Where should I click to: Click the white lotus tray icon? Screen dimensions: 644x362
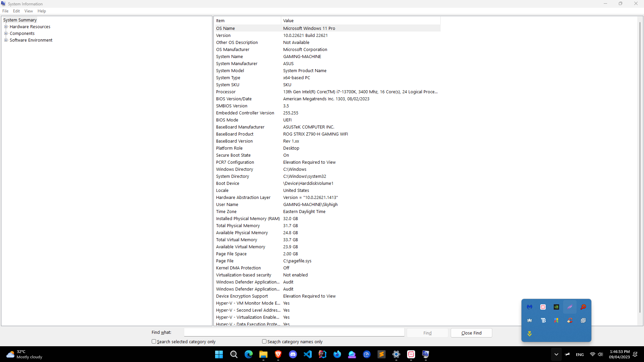point(530,320)
